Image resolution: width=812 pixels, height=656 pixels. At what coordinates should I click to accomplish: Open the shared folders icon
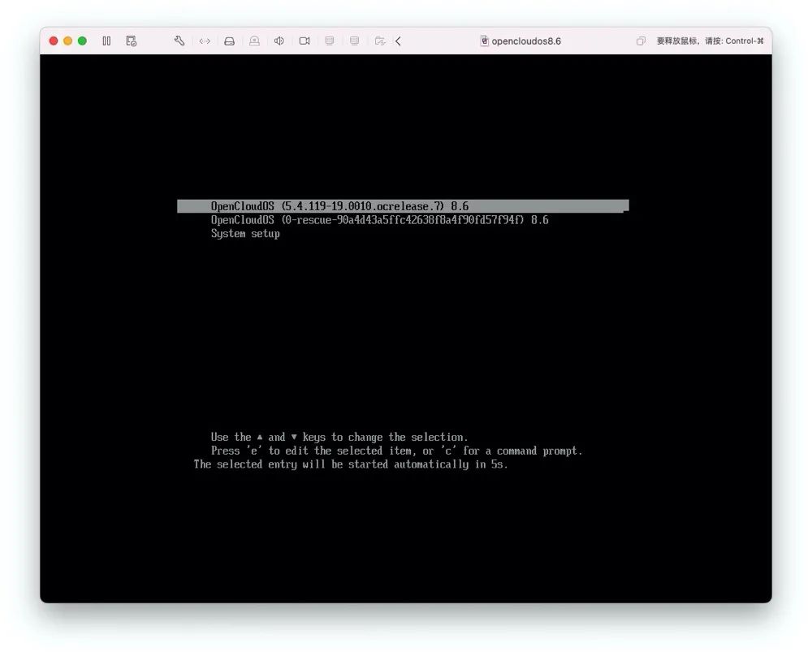(379, 41)
